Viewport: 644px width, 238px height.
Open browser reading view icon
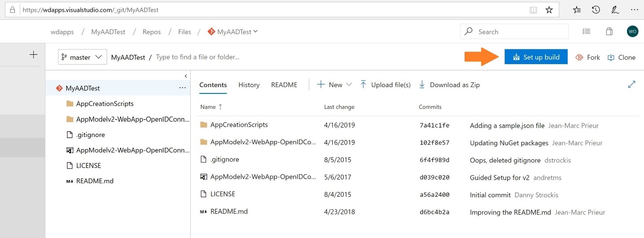[533, 9]
